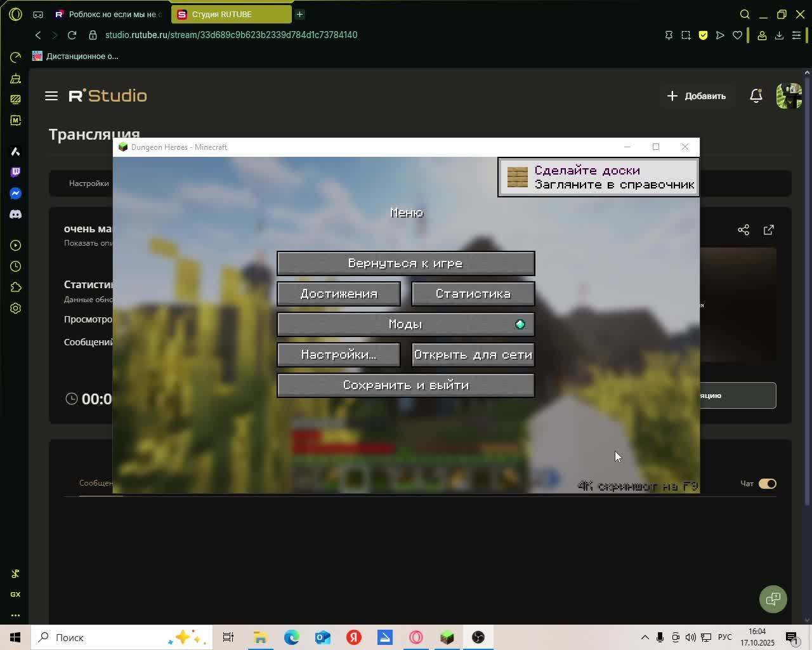This screenshot has width=812, height=650.
Task: Click the browser search magnifier icon
Action: tap(745, 14)
